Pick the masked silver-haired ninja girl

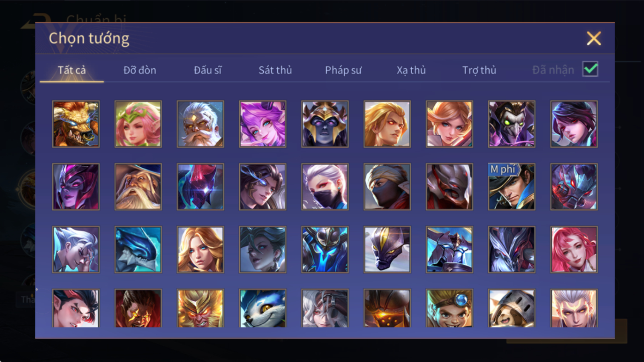click(325, 187)
